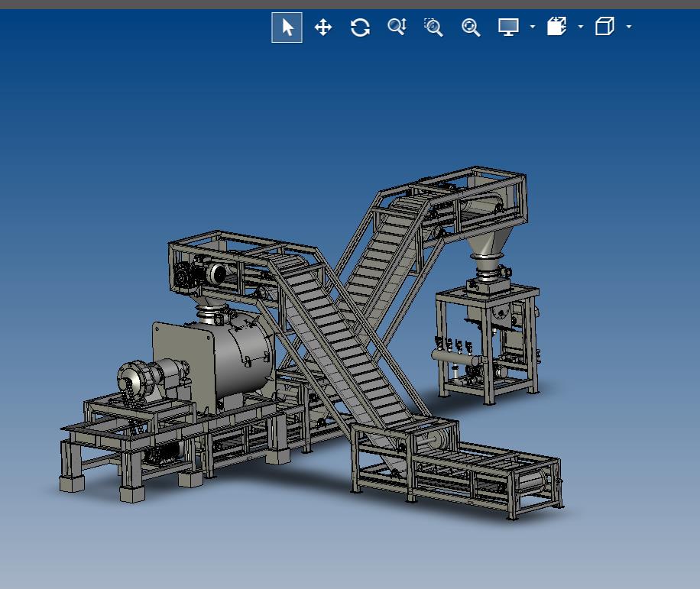This screenshot has height=589, width=700.
Task: Select the cylindrical mixer drum body
Action: click(x=241, y=358)
